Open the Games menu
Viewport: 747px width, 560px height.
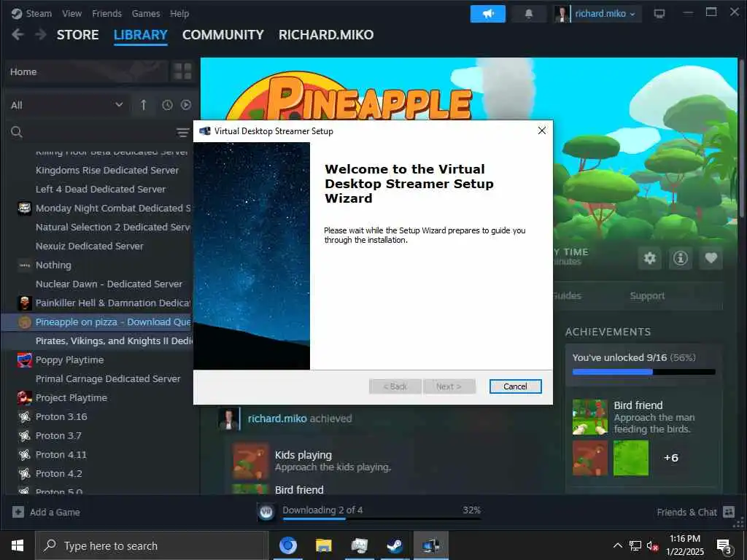(146, 13)
